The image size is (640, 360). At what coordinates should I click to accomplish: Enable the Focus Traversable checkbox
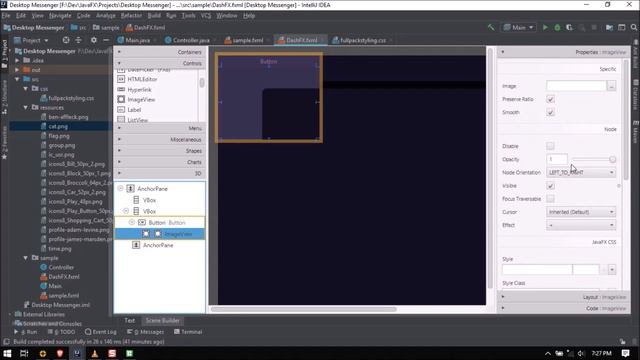click(550, 199)
